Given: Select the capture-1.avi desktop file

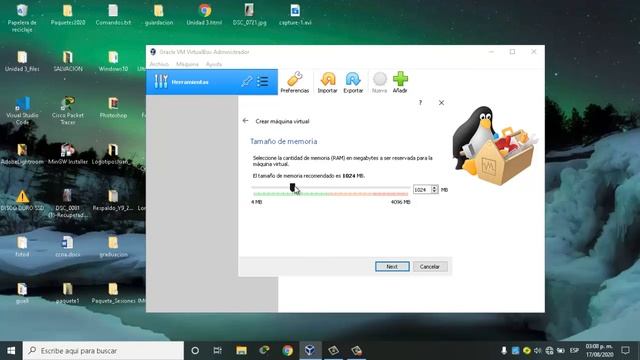Looking at the screenshot, I should (295, 16).
